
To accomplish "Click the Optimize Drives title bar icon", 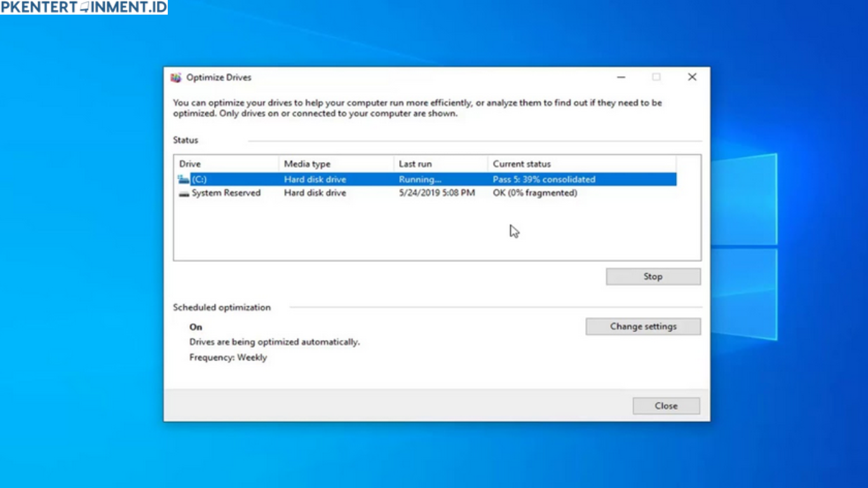I will pos(175,77).
